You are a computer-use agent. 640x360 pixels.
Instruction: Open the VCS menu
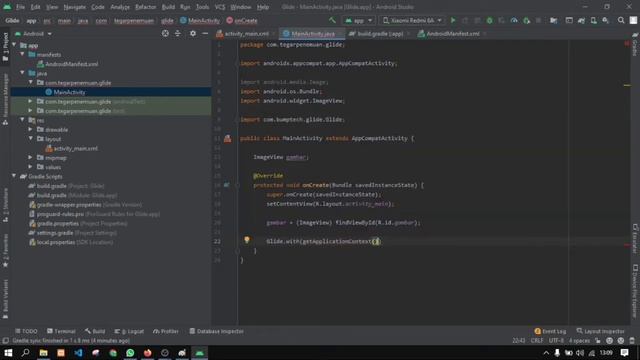(220, 7)
